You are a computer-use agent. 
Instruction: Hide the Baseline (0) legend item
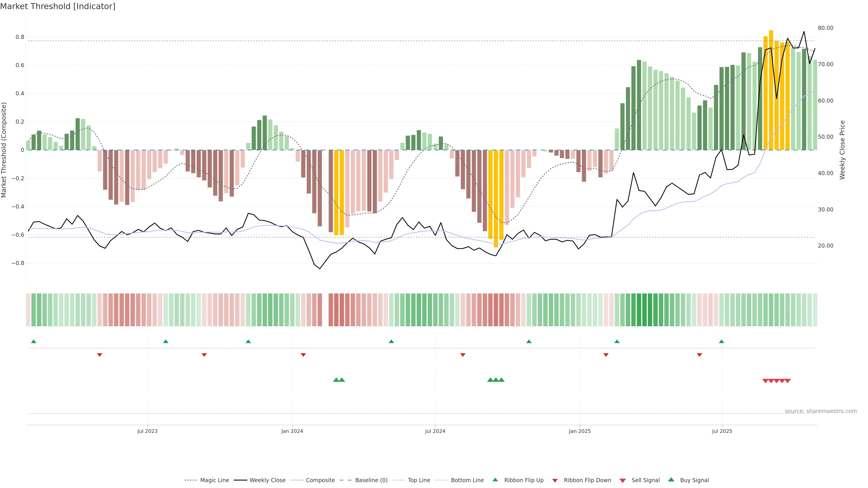point(371,480)
